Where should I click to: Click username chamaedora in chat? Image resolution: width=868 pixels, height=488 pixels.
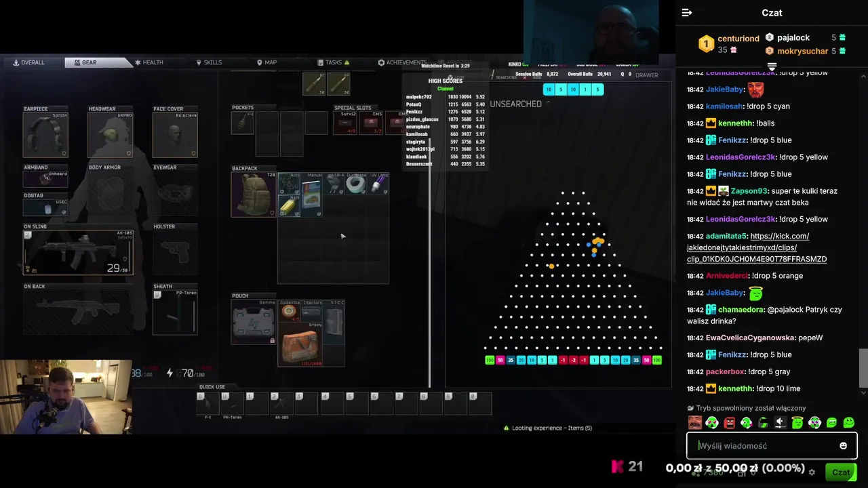741,310
